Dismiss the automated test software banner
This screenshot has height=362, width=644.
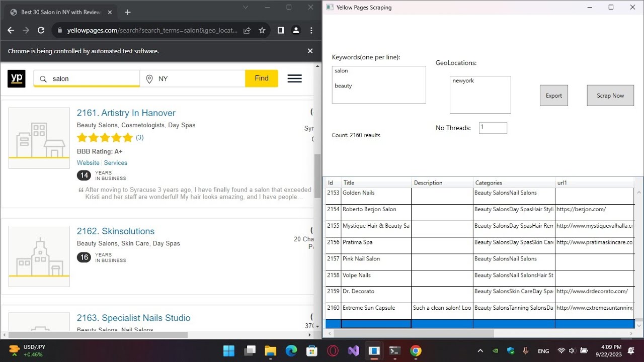310,51
